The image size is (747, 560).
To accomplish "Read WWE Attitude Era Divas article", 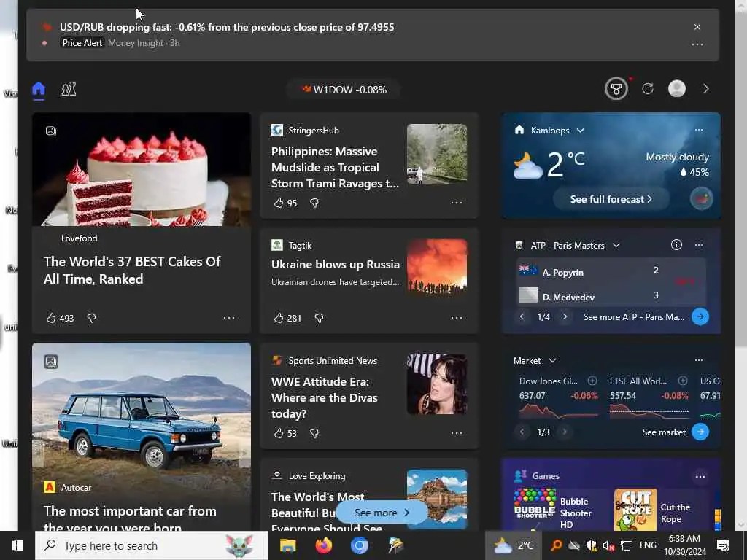I will [325, 397].
